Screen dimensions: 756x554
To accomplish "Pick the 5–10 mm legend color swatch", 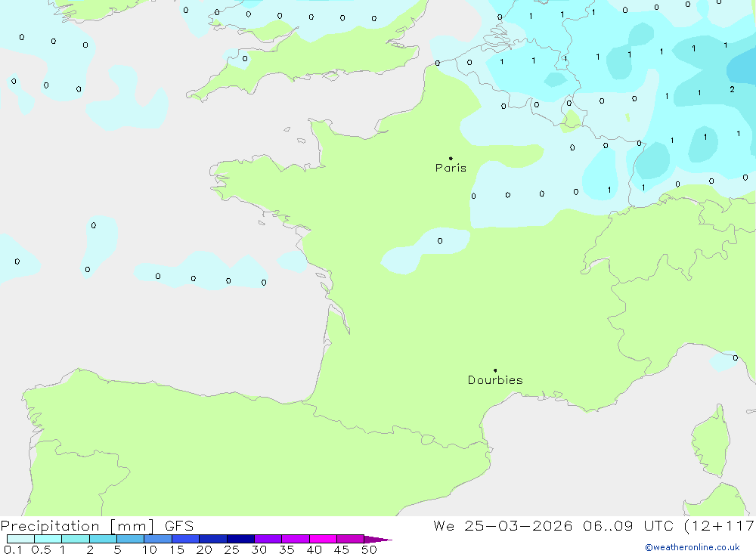I will tap(131, 539).
